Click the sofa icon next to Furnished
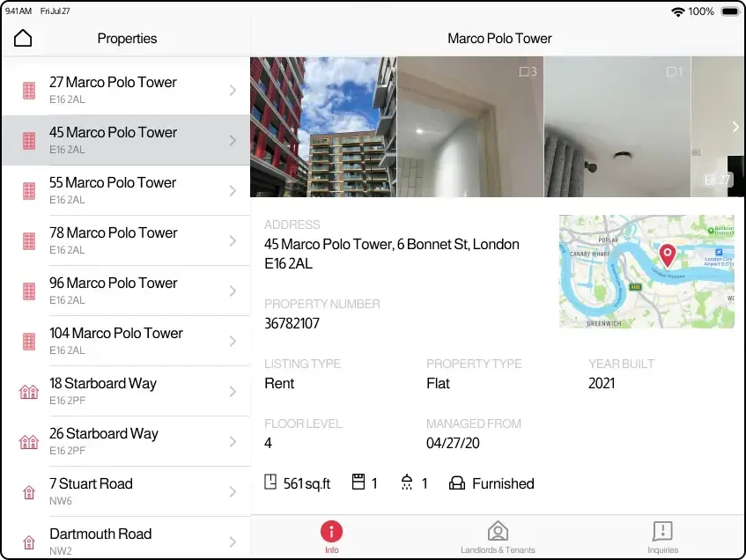Screen dimensions: 746x560 click(x=457, y=483)
